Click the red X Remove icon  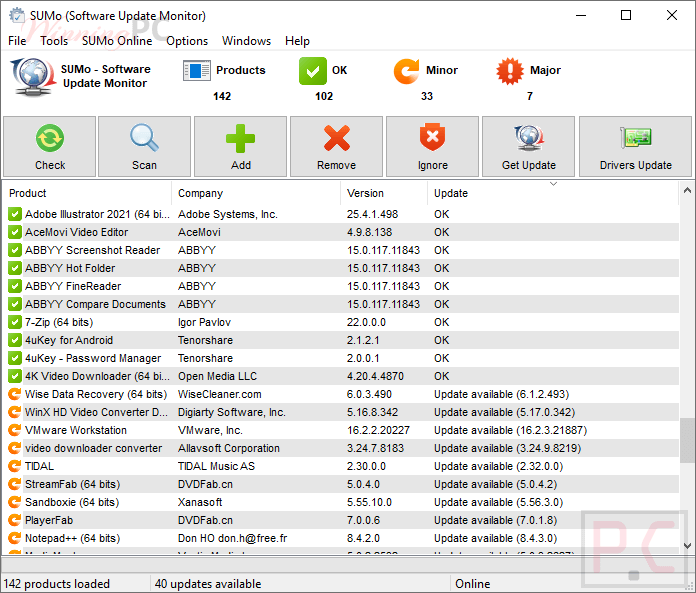pos(336,138)
